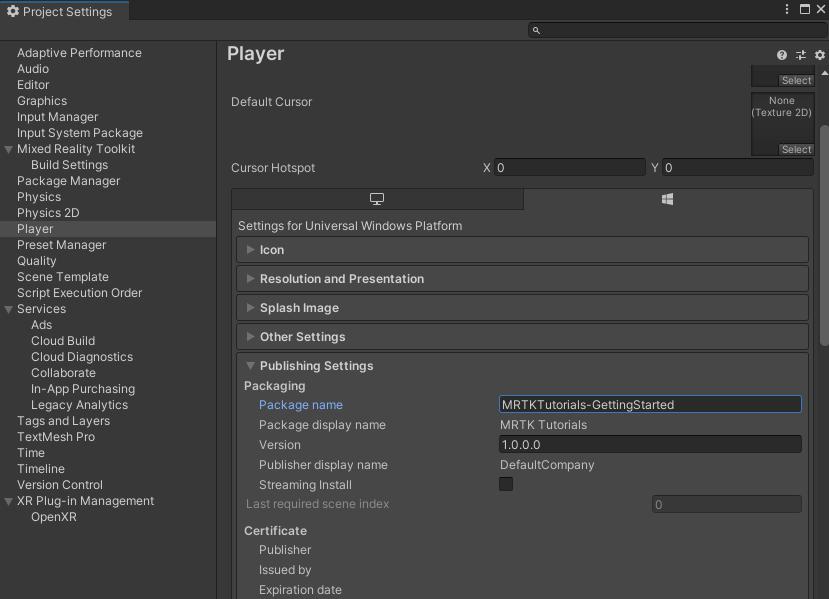Expand the Other Settings section

(522, 337)
